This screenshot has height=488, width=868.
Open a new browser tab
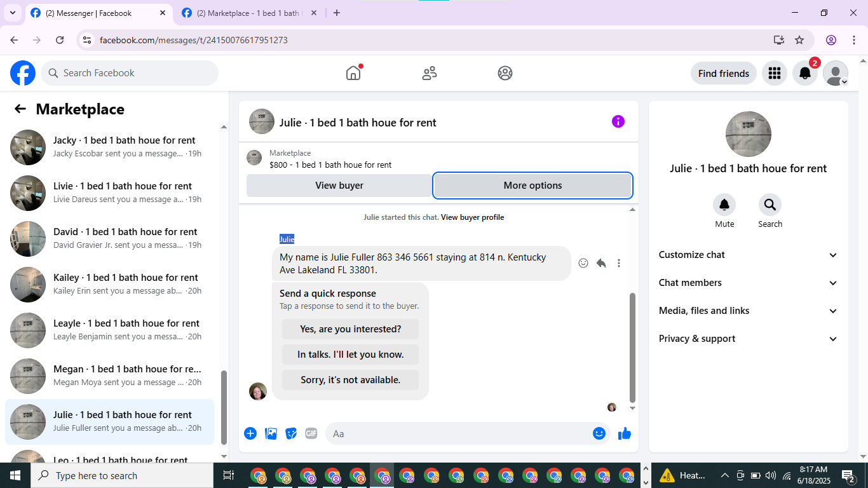coord(337,13)
